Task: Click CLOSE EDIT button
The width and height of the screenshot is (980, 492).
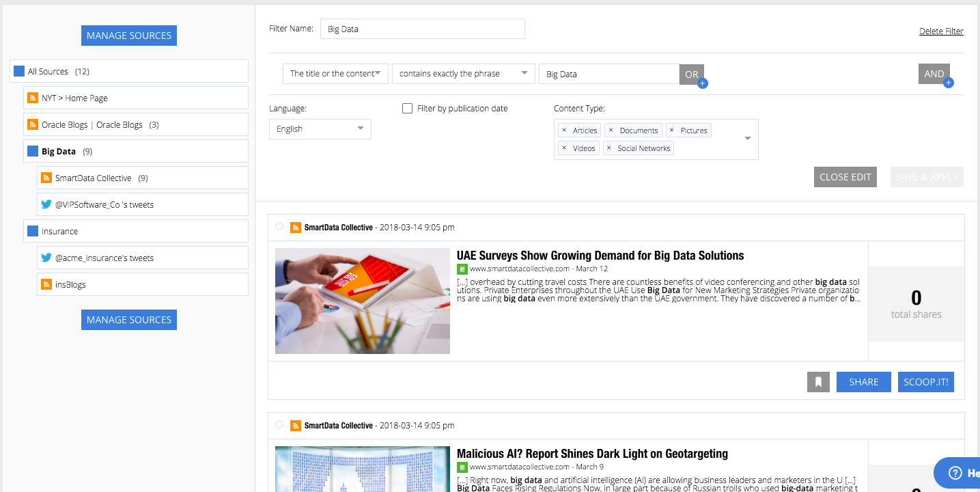Action: click(845, 177)
